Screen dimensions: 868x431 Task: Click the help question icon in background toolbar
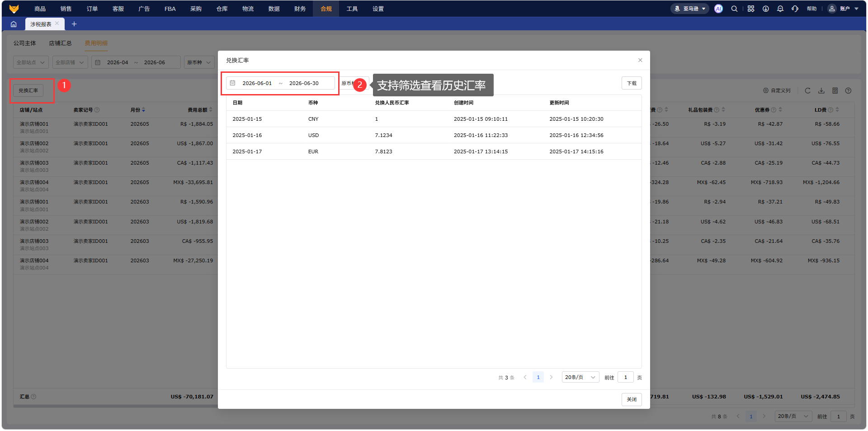point(849,90)
